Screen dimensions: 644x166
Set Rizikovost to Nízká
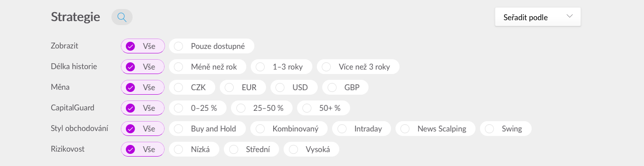pos(194,149)
